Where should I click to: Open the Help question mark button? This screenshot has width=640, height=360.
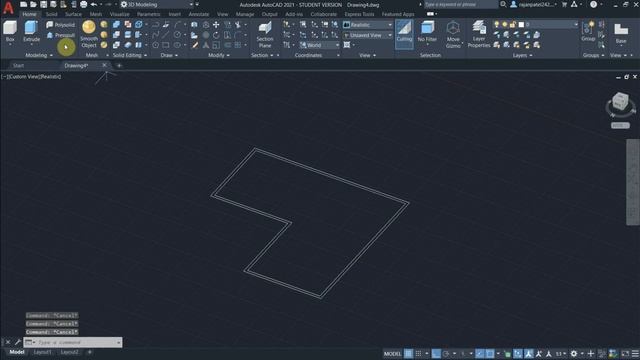(x=593, y=4)
